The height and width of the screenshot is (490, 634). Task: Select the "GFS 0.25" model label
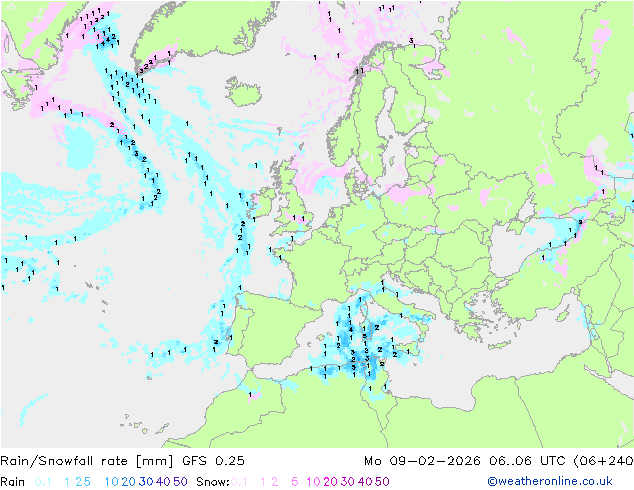213,461
